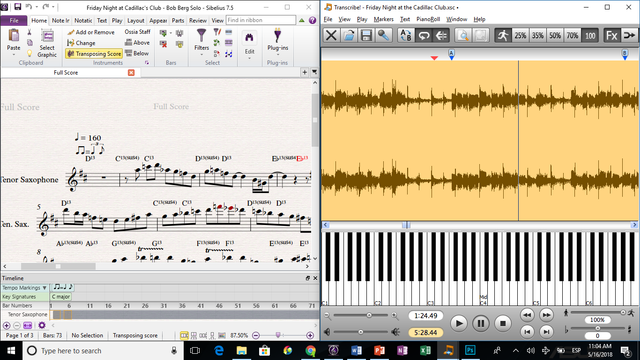This screenshot has height=360, width=640.
Task: Expand the Paste dropdown arrow
Action: click(x=13, y=55)
